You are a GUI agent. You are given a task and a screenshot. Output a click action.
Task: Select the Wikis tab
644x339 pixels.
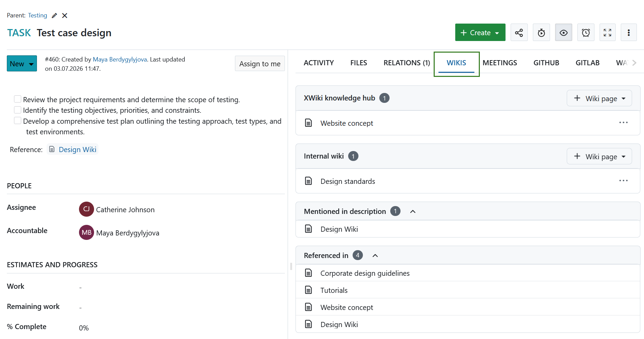[456, 63]
